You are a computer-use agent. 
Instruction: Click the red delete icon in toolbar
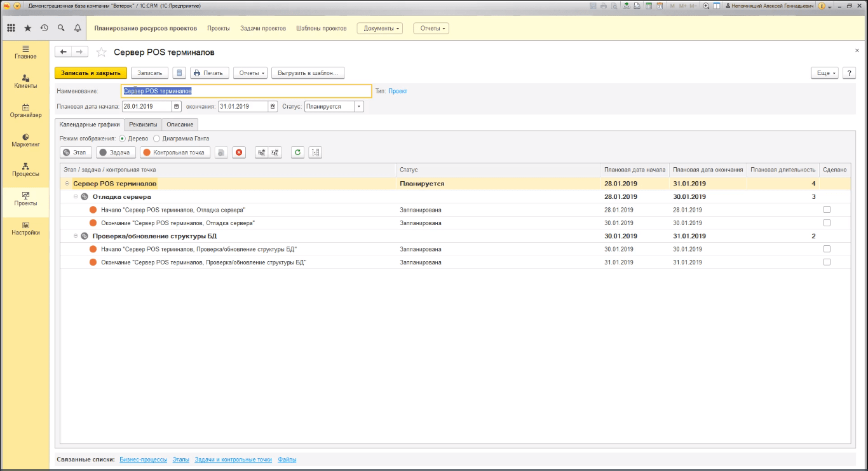[x=239, y=153]
